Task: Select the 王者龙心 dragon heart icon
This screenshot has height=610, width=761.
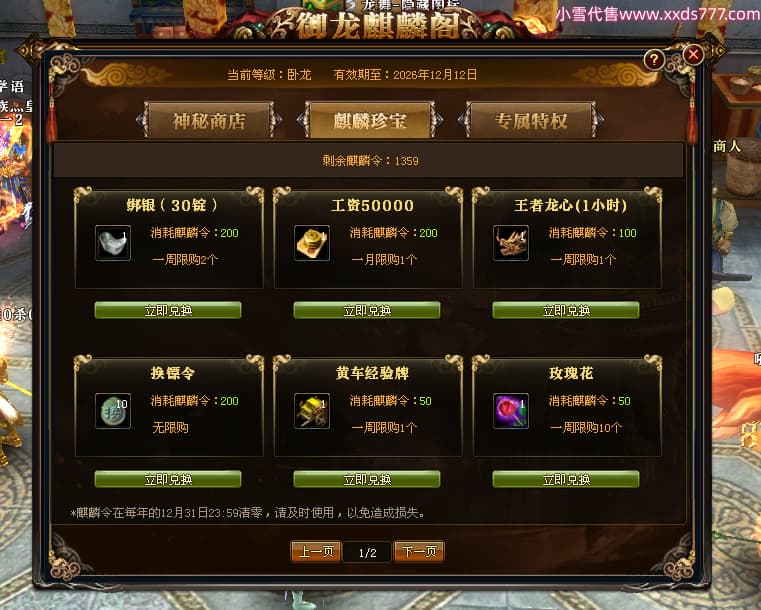Action: (x=511, y=243)
